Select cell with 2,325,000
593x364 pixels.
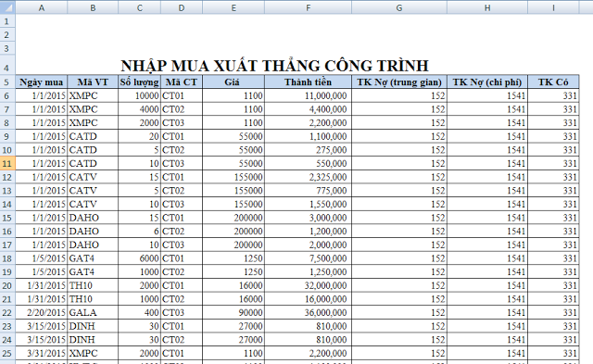coord(308,177)
